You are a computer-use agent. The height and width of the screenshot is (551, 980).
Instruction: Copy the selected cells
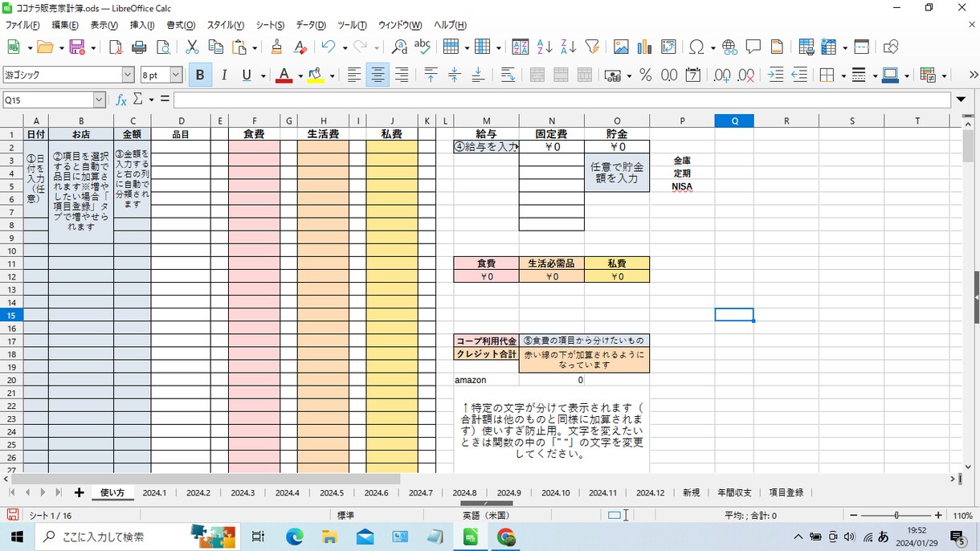215,47
